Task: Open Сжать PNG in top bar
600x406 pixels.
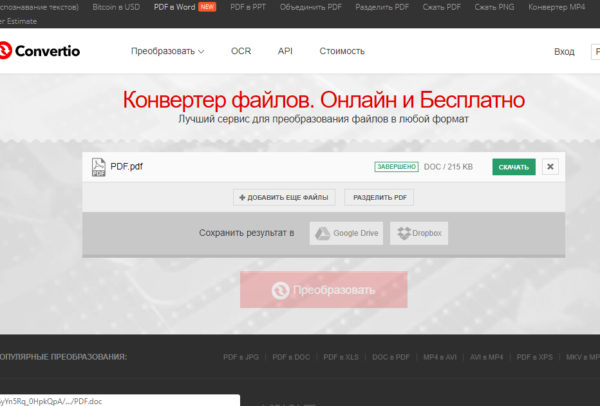Action: click(494, 7)
